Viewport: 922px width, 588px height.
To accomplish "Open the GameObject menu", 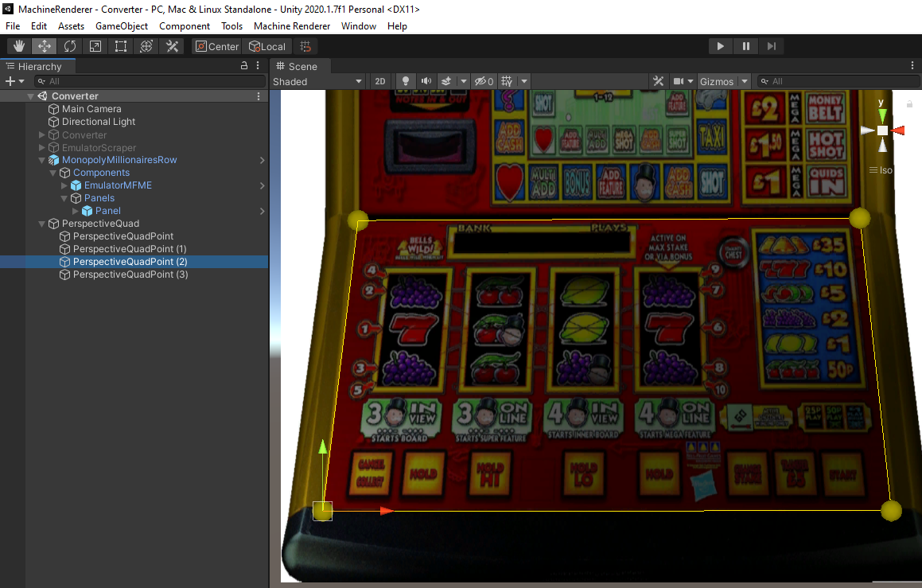I will click(122, 26).
